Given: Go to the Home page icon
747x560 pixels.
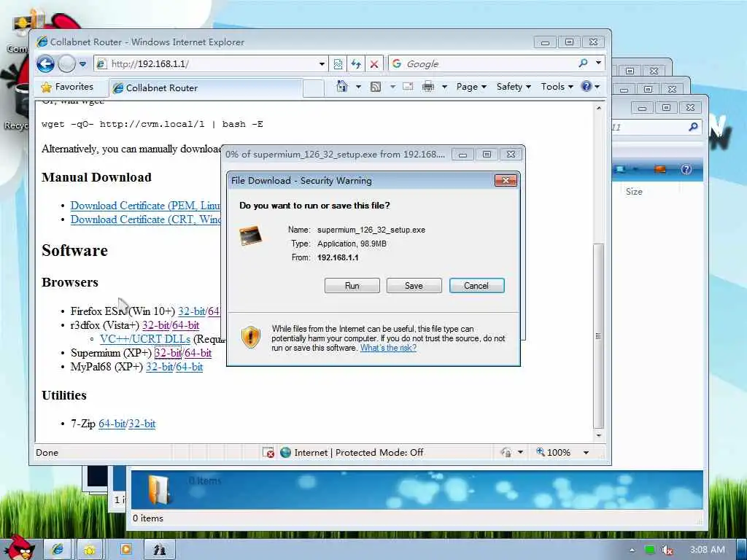Looking at the screenshot, I should [x=342, y=86].
